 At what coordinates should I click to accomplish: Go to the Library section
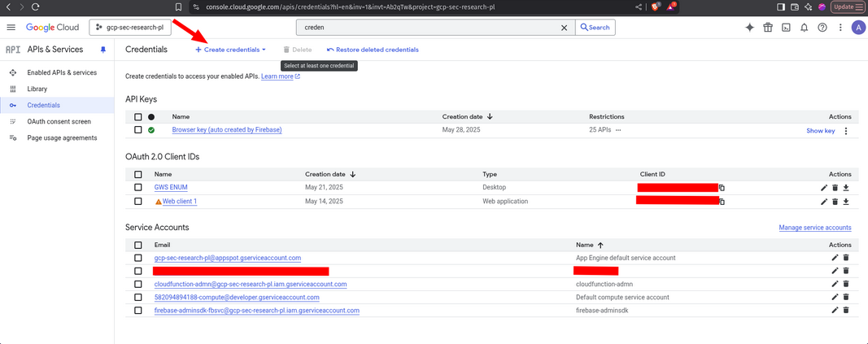point(37,89)
